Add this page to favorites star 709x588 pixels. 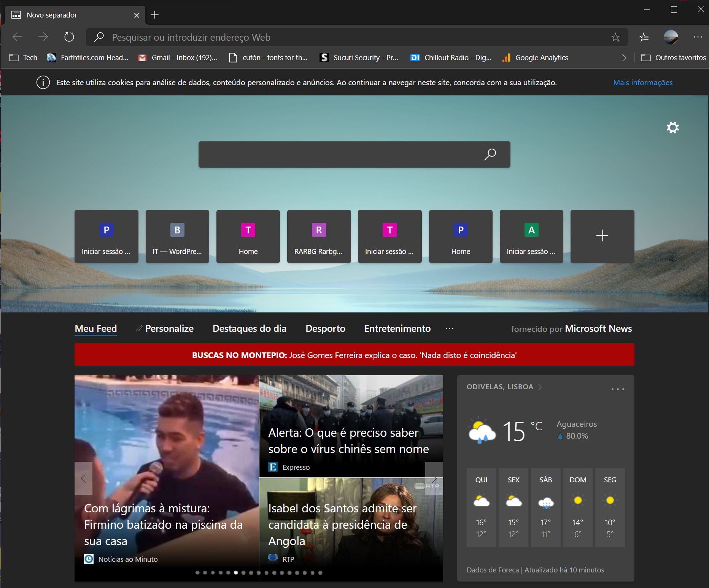tap(615, 37)
